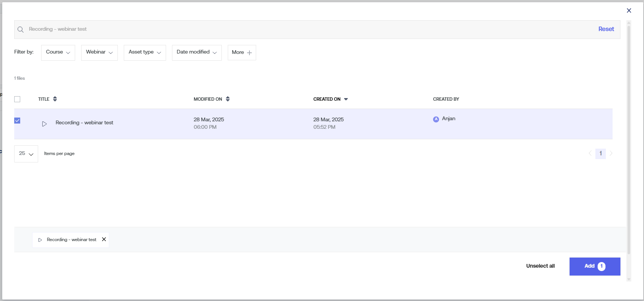Go to the previous page arrow
The image size is (644, 301).
[590, 153]
